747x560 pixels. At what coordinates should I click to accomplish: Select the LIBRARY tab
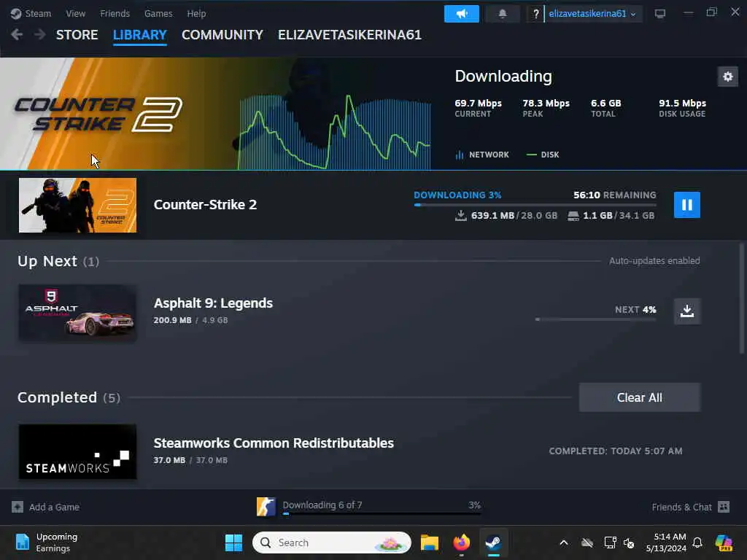(x=139, y=35)
